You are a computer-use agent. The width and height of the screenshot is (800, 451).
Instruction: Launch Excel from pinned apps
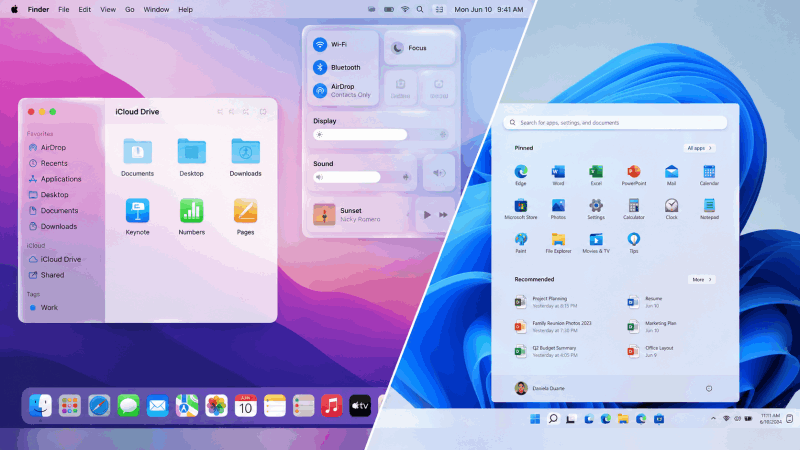(596, 175)
